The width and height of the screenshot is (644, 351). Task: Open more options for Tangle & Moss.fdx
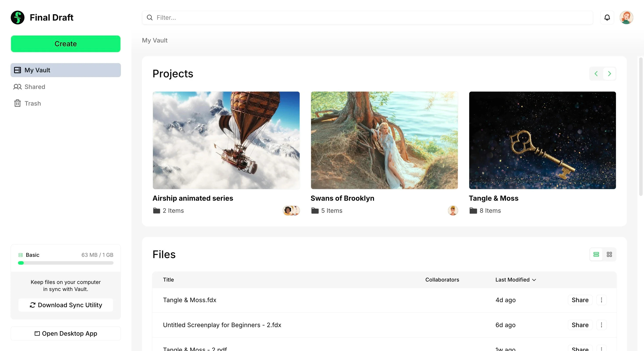[x=601, y=300]
